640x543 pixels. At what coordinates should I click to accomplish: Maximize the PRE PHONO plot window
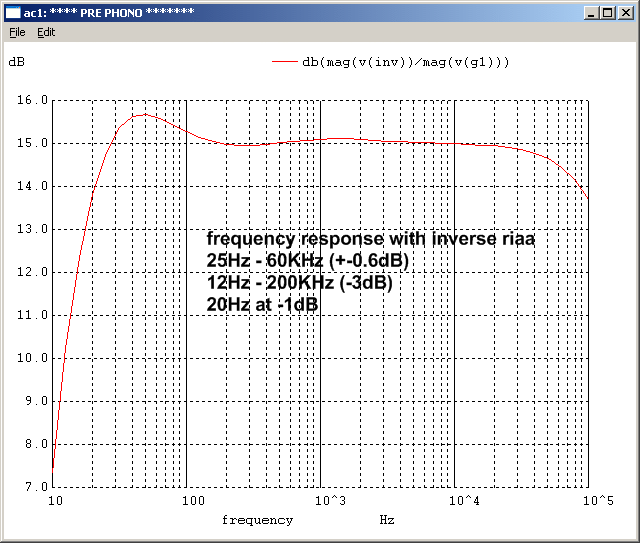607,11
